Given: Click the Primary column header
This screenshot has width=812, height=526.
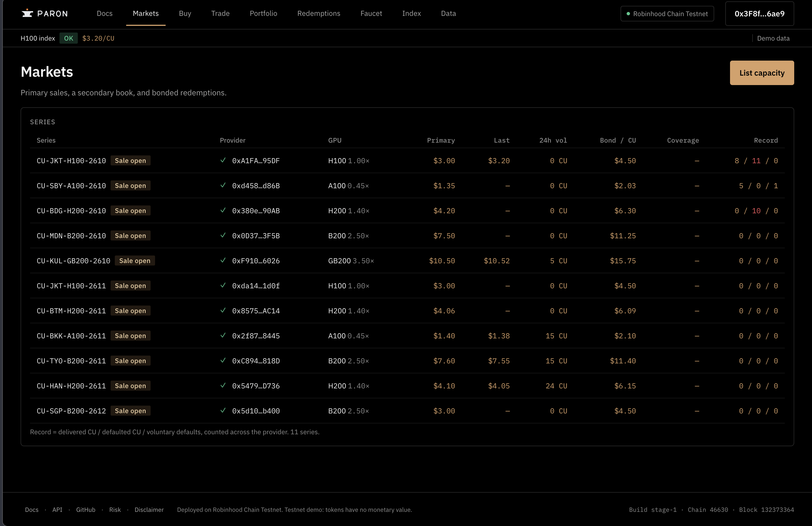Looking at the screenshot, I should click(x=441, y=140).
